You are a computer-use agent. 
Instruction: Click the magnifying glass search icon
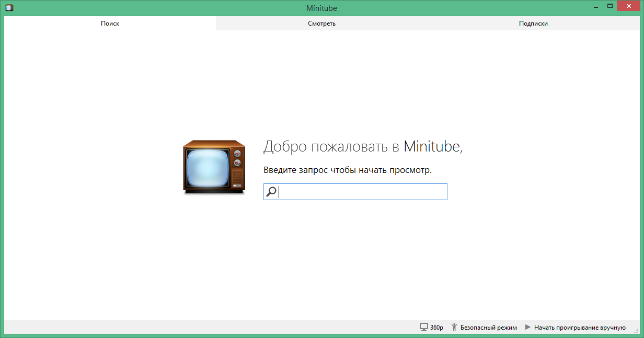271,192
